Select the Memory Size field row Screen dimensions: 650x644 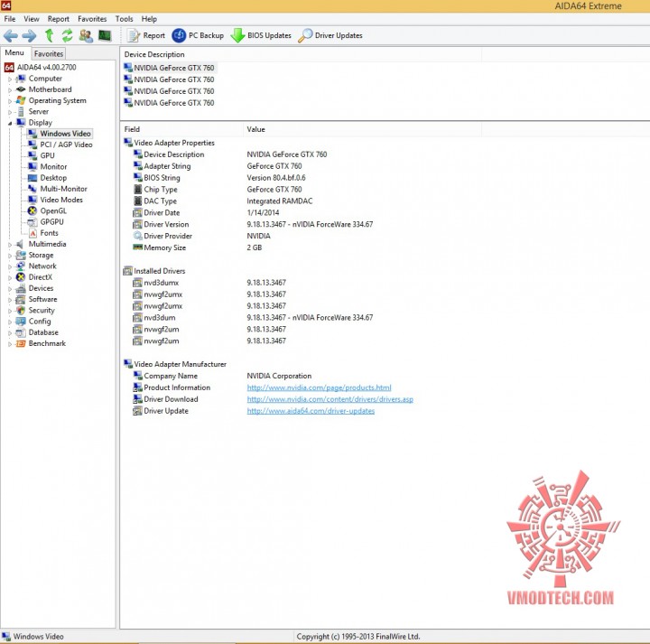click(x=197, y=247)
